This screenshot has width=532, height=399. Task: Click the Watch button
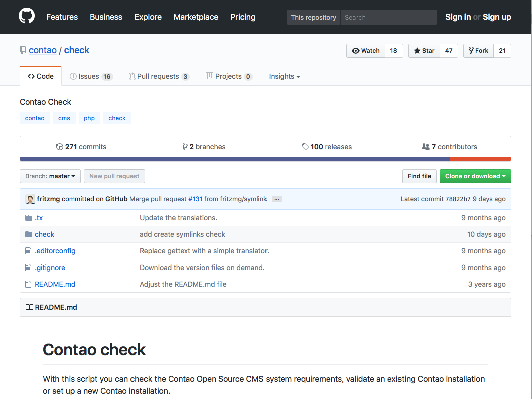click(x=366, y=51)
